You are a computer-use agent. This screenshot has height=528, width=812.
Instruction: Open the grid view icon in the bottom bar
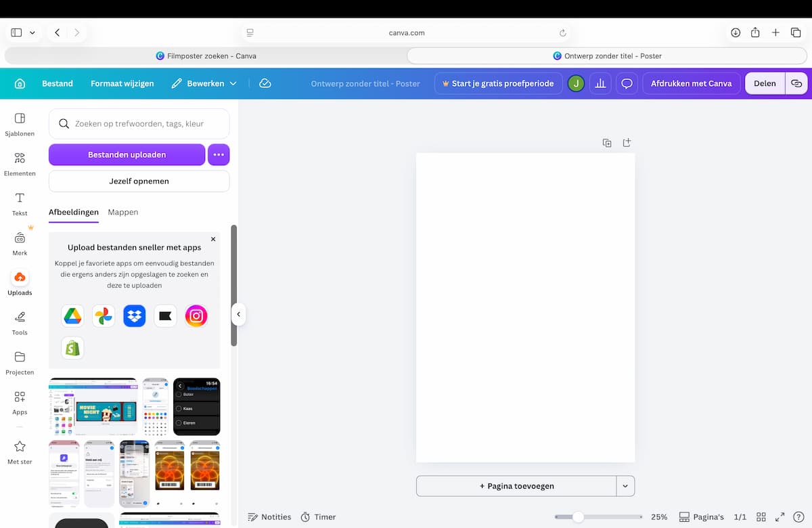761,516
